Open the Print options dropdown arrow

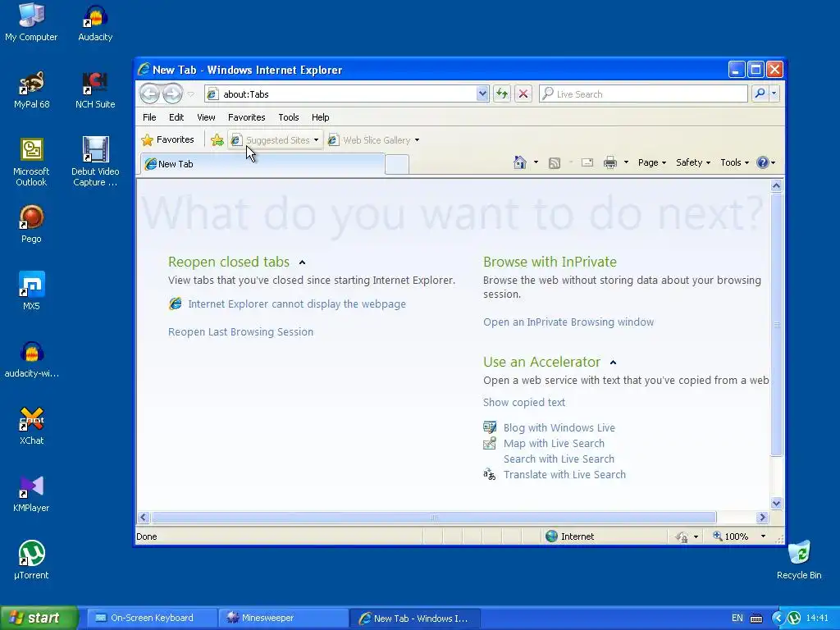[x=626, y=162]
